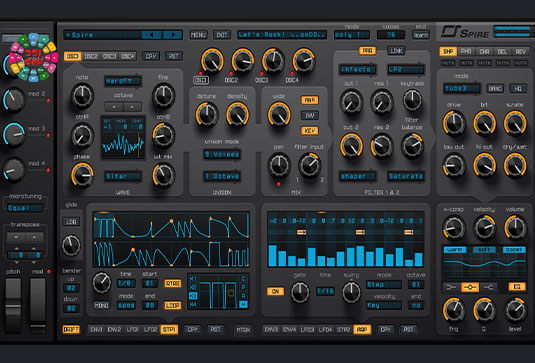
Task: Switch to the ENV3 modulation tab
Action: [271, 329]
